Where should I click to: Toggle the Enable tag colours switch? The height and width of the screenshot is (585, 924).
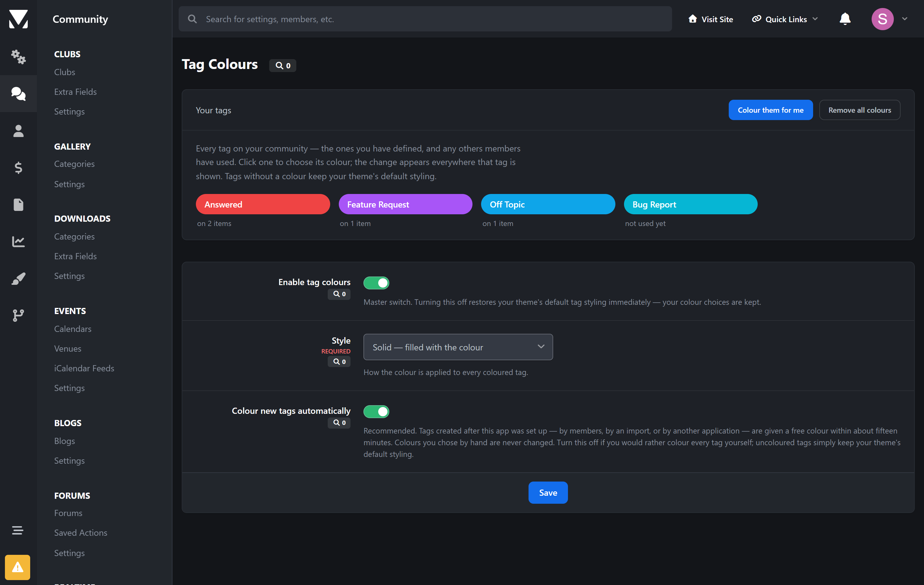pos(376,283)
